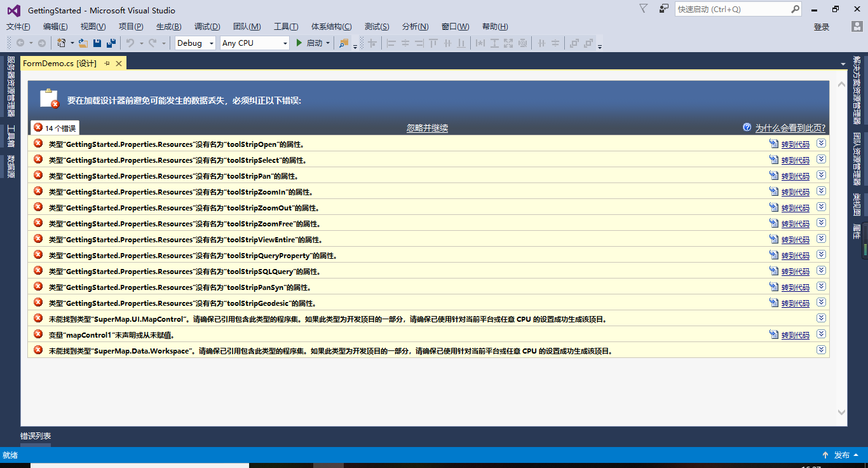
Task: Click the publish arrow icon in the status bar
Action: click(825, 455)
